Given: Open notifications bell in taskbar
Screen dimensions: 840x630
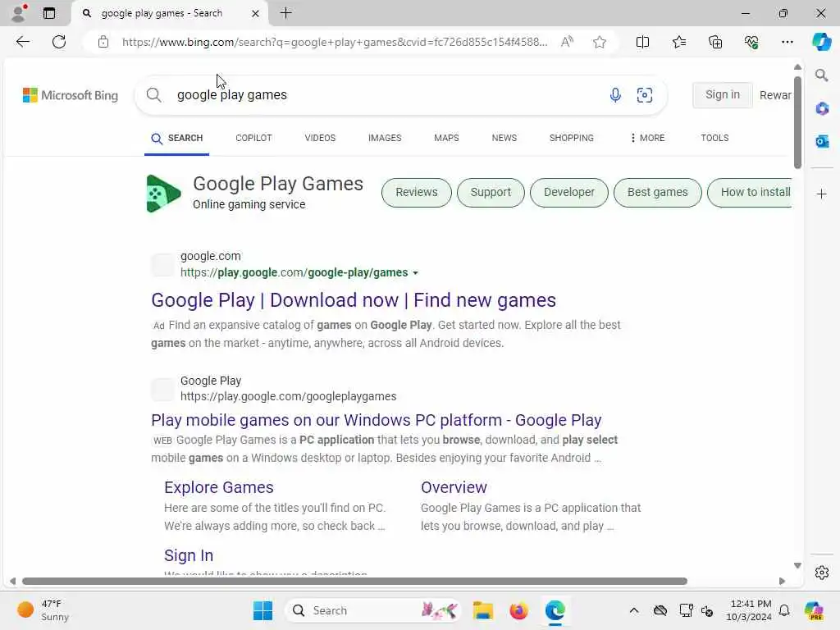Looking at the screenshot, I should [x=784, y=610].
